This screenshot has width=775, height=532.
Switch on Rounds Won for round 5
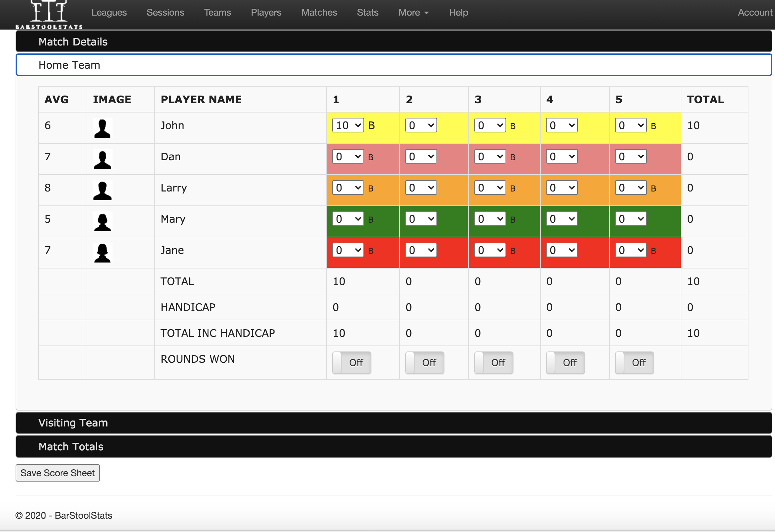[634, 362]
